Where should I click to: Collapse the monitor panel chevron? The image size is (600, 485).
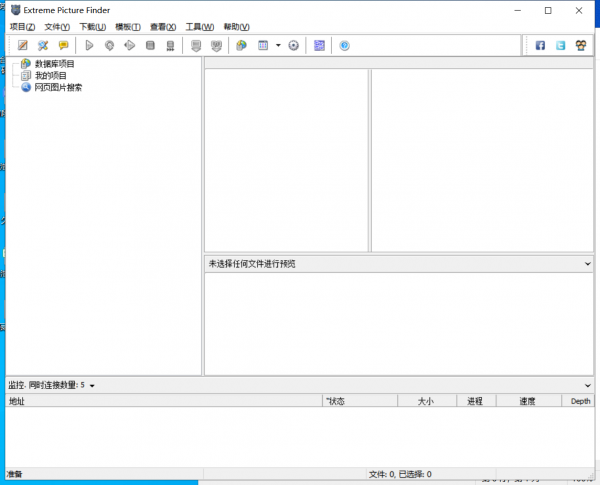587,385
